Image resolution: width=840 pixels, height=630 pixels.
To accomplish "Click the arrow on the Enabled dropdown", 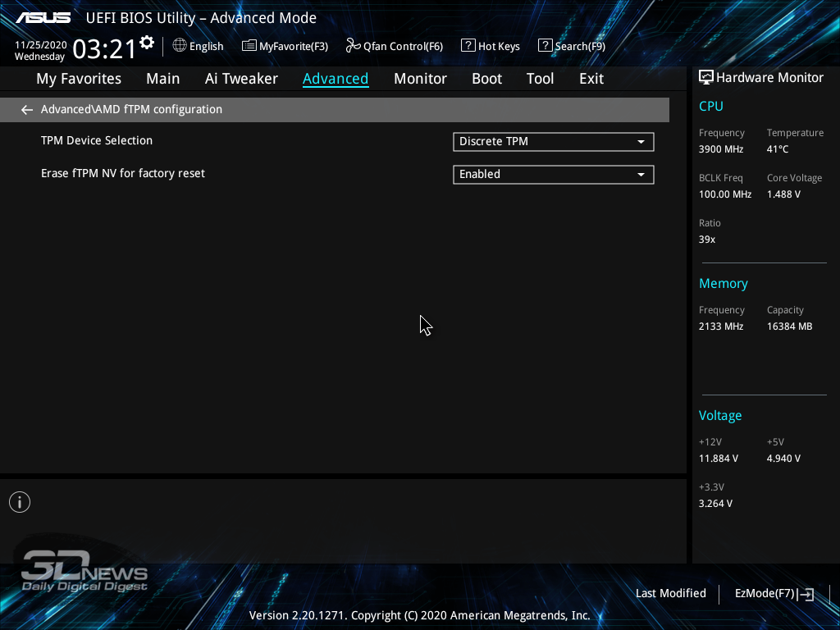I will [641, 175].
